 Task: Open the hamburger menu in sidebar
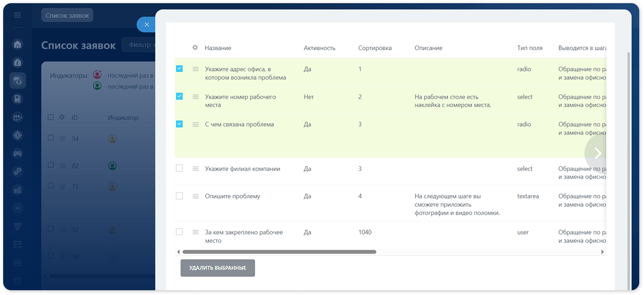pyautogui.click(x=17, y=15)
